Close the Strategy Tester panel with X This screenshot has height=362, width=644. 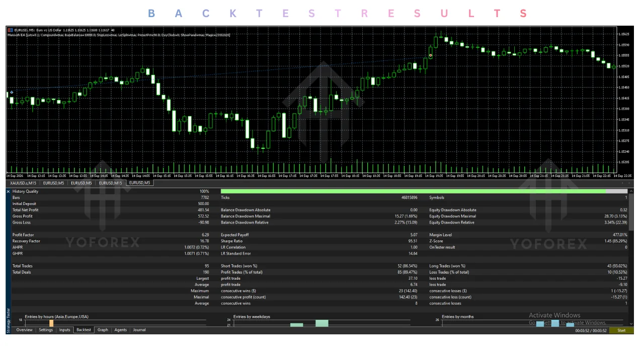tap(8, 192)
